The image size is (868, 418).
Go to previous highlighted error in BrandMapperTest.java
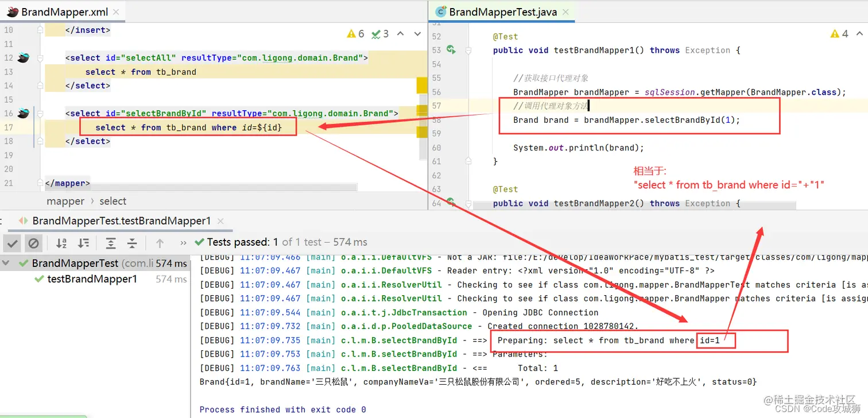click(x=859, y=34)
